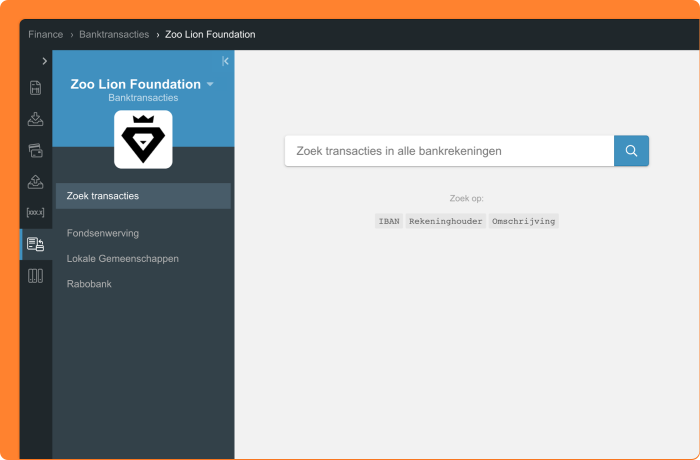Open the Rabobank account
This screenshot has height=460, width=700.
pyautogui.click(x=89, y=284)
